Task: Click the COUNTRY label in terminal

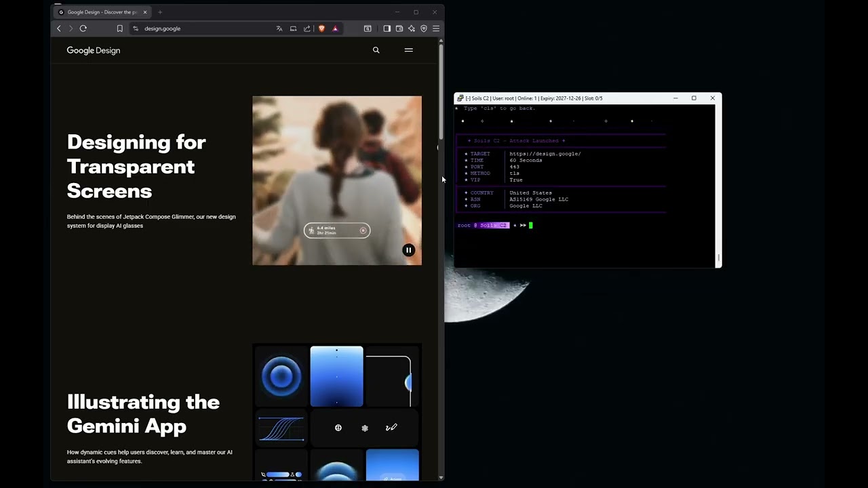Action: coord(482,193)
